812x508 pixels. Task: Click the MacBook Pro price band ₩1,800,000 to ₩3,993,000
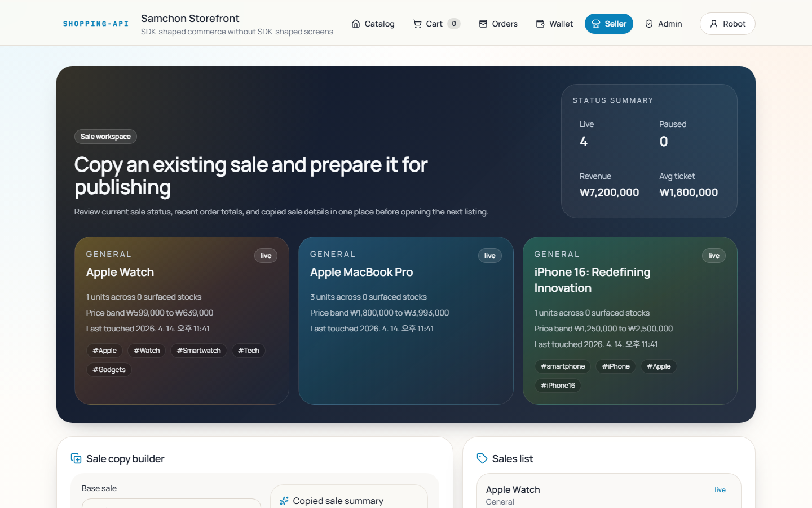379,313
